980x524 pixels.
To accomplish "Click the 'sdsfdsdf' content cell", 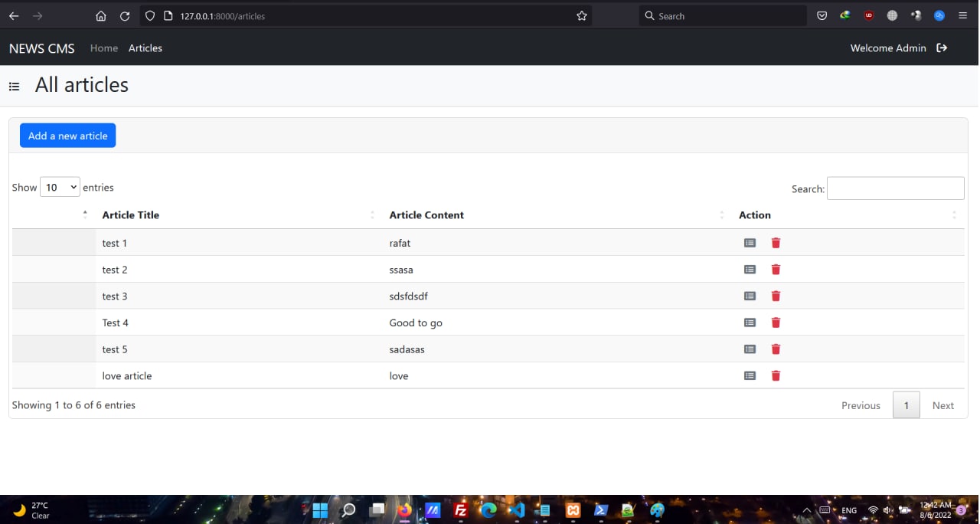I will point(558,296).
